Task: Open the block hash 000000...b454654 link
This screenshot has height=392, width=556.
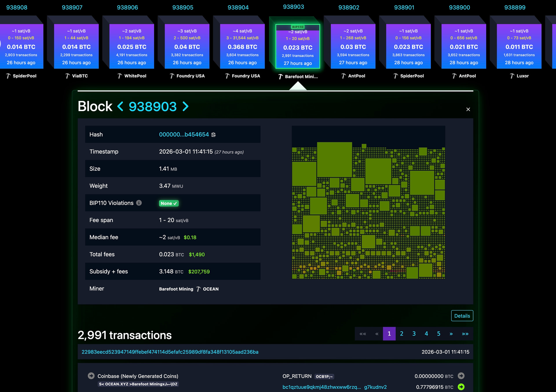Action: [x=184, y=135]
